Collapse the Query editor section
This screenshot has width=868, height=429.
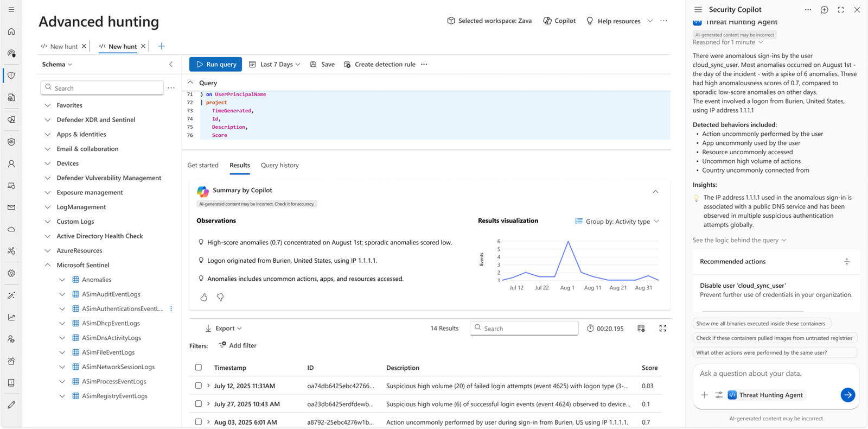(x=190, y=83)
